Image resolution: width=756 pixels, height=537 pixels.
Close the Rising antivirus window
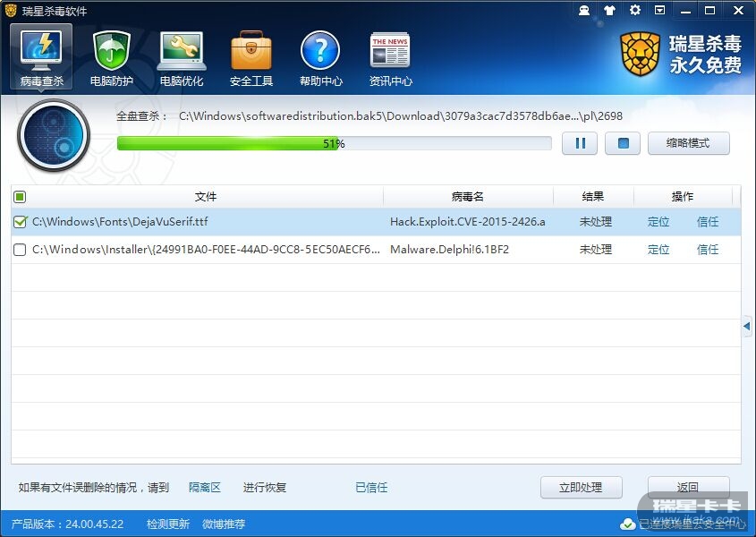click(x=738, y=10)
